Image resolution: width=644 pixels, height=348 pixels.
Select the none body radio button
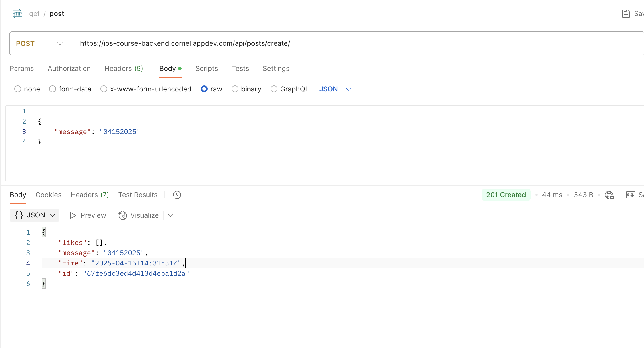[18, 89]
